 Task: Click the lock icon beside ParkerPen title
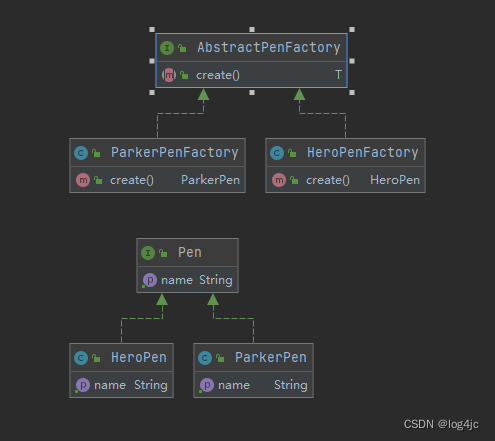pyautogui.click(x=220, y=358)
